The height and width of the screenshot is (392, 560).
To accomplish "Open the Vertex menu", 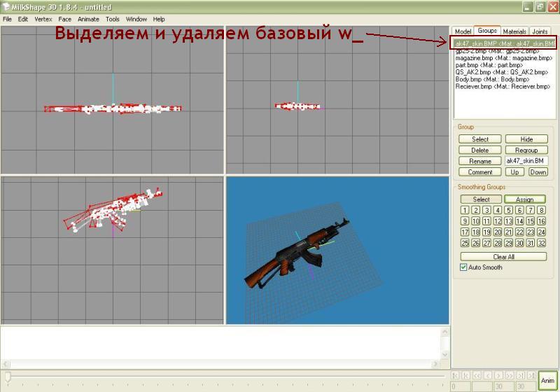I will click(43, 19).
